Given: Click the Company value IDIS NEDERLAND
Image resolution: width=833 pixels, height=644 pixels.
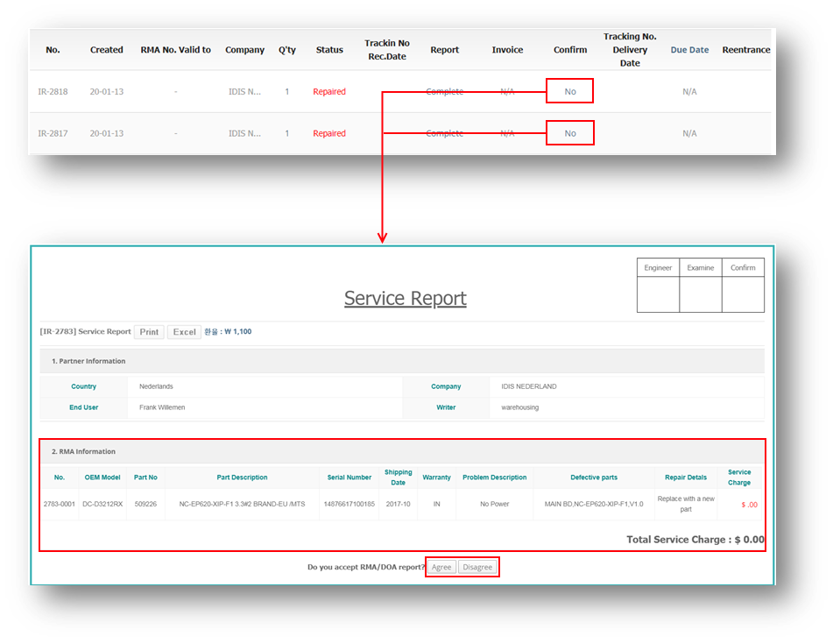Looking at the screenshot, I should 528,386.
